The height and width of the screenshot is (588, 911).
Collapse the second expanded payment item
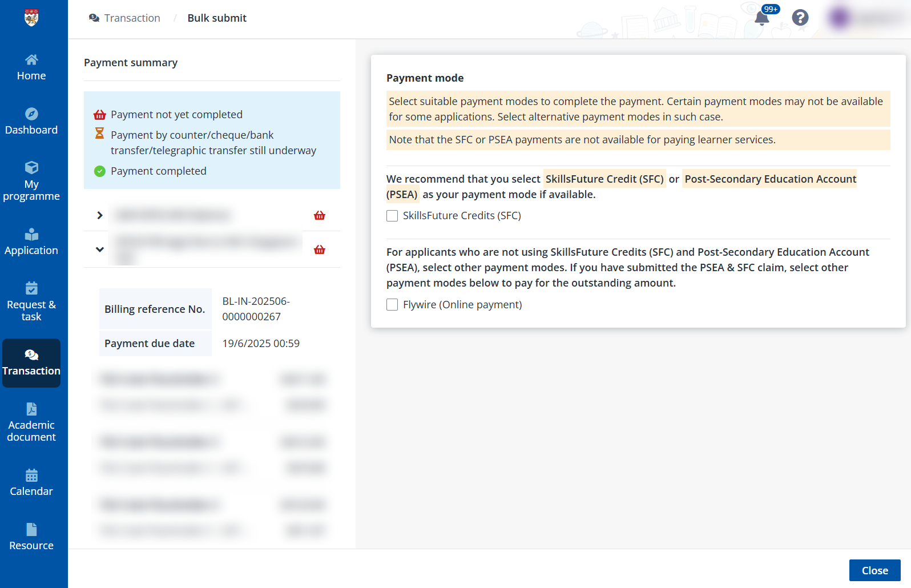(100, 249)
